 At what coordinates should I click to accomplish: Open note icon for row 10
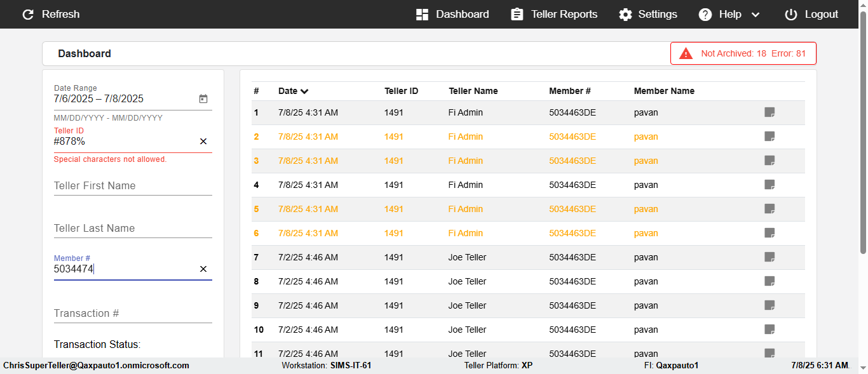(770, 330)
